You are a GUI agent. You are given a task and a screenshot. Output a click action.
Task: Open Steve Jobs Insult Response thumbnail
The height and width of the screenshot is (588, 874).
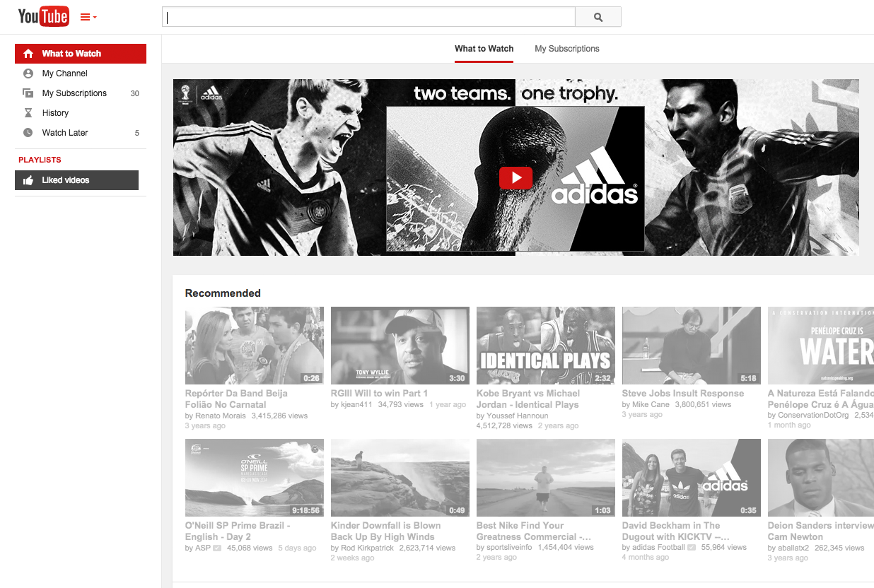692,346
